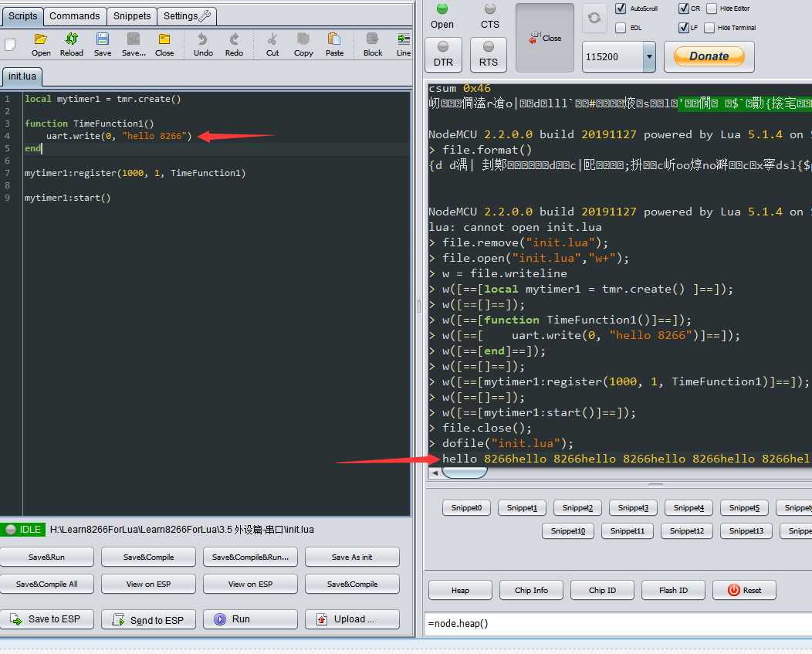Click the Save&Compile&Run... button
The image size is (812, 654).
tap(250, 557)
